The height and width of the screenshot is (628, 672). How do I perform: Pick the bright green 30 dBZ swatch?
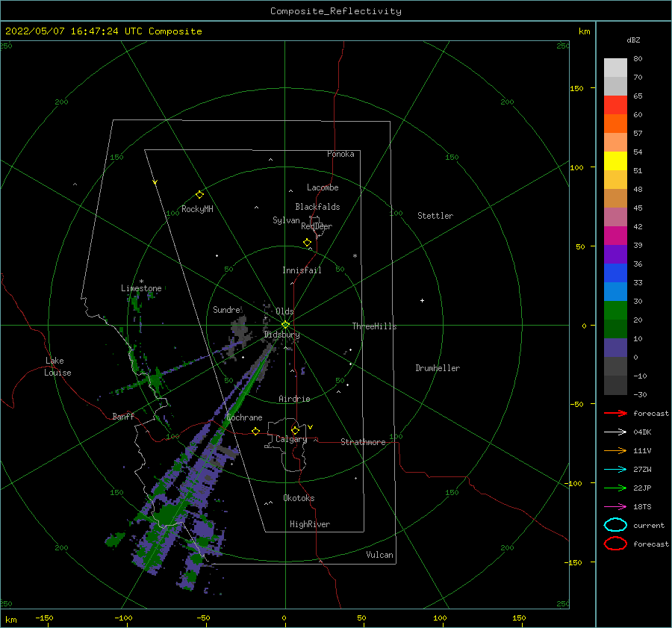click(615, 311)
